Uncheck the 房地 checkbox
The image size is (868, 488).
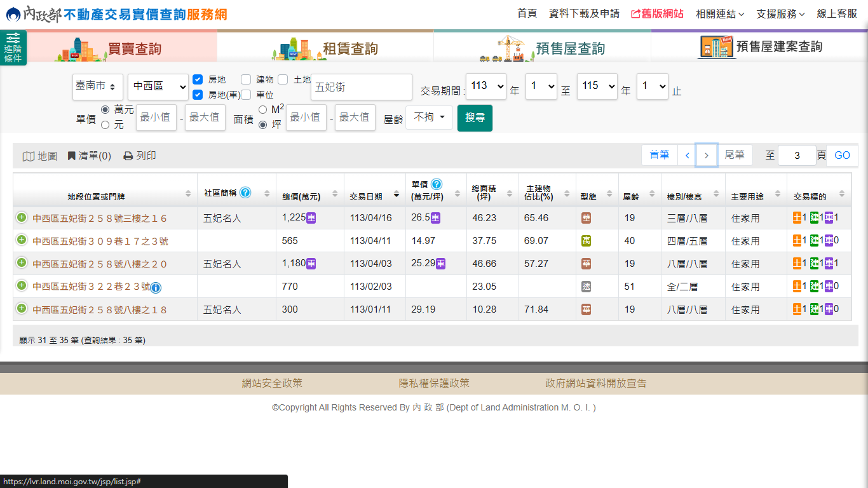tap(198, 79)
